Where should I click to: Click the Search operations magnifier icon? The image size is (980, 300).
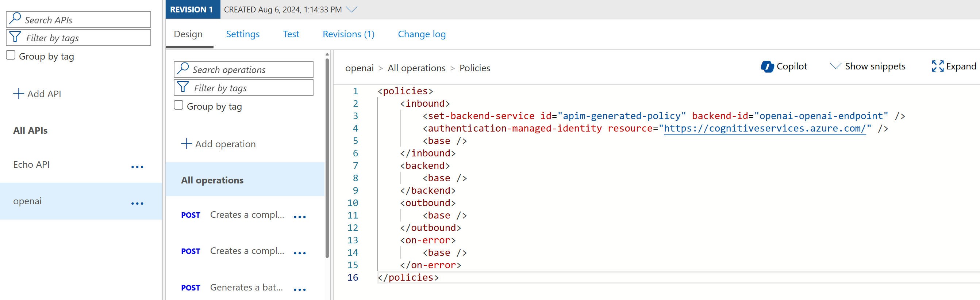(183, 69)
